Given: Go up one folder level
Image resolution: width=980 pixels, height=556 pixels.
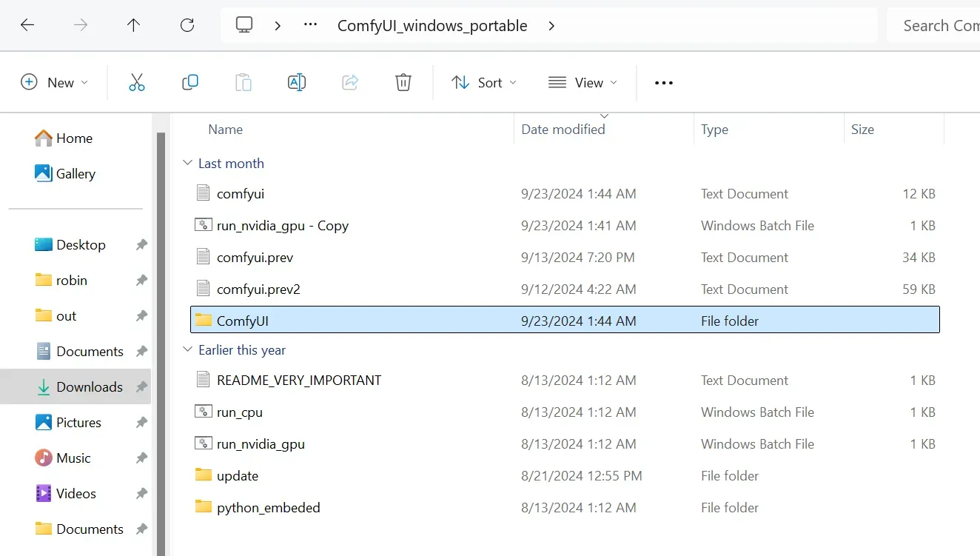Looking at the screenshot, I should [133, 25].
